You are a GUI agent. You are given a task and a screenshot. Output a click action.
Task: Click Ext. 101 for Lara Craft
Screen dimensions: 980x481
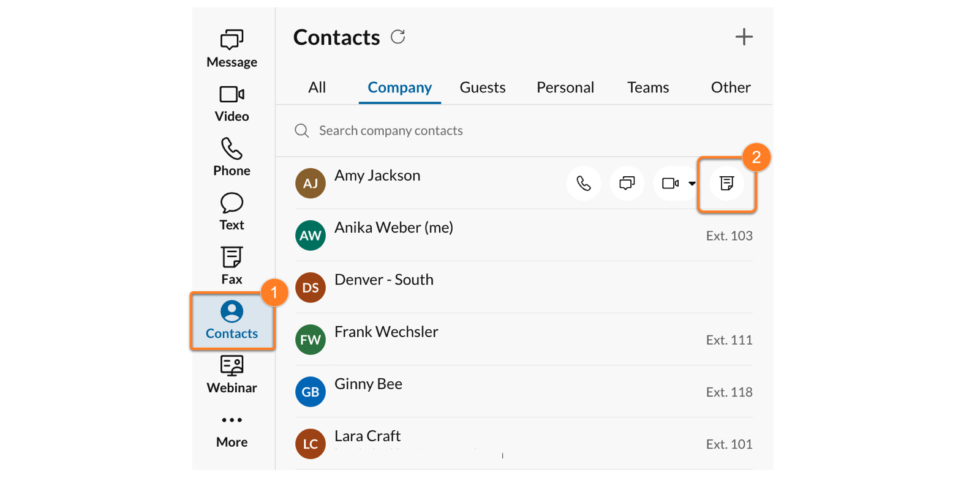point(729,444)
